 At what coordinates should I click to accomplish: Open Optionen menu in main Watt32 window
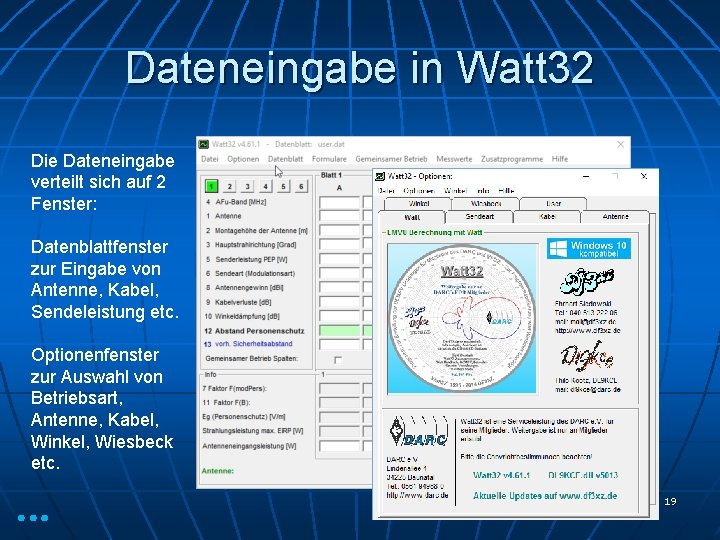pos(243,159)
